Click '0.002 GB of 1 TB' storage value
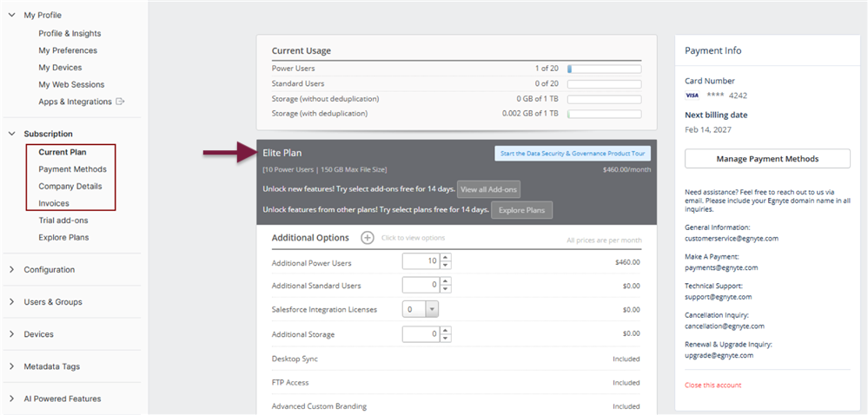This screenshot has width=868, height=415. pyautogui.click(x=530, y=113)
